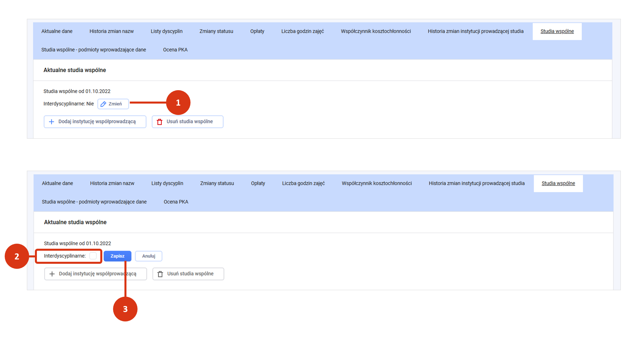Select Zmiany statusu tab in upper panel
This screenshot has width=644, height=362.
point(216,31)
